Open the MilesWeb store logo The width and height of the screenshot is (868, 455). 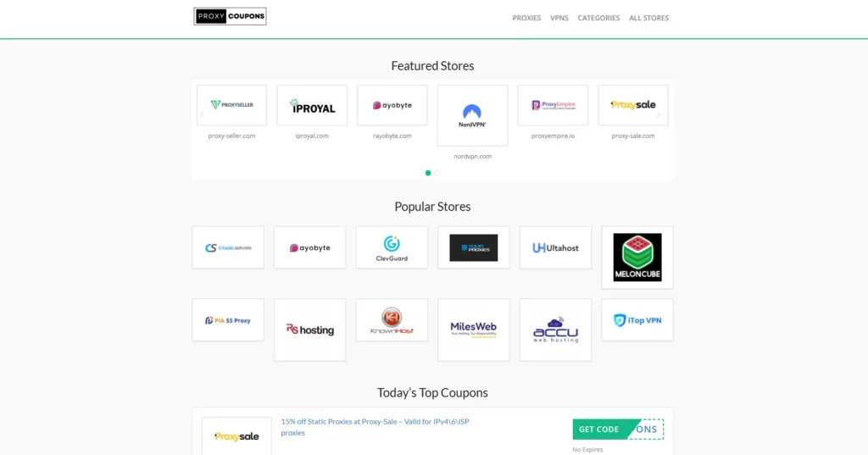tap(474, 330)
